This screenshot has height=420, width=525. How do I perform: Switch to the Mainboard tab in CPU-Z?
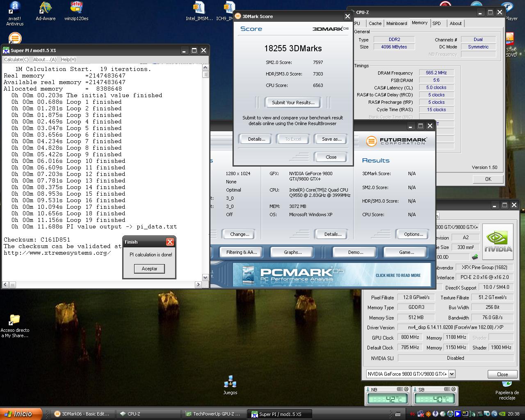397,23
